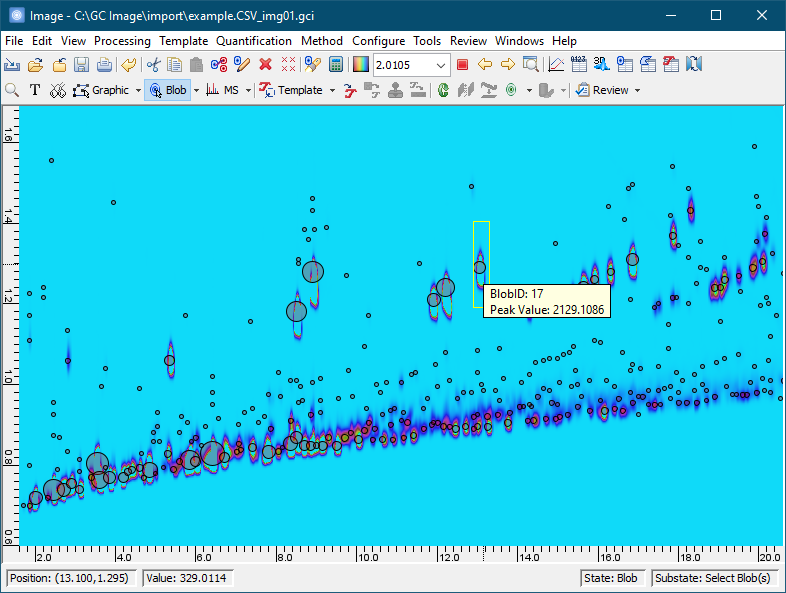786x593 pixels.
Task: Click the left arrow navigation icon
Action: point(485,65)
